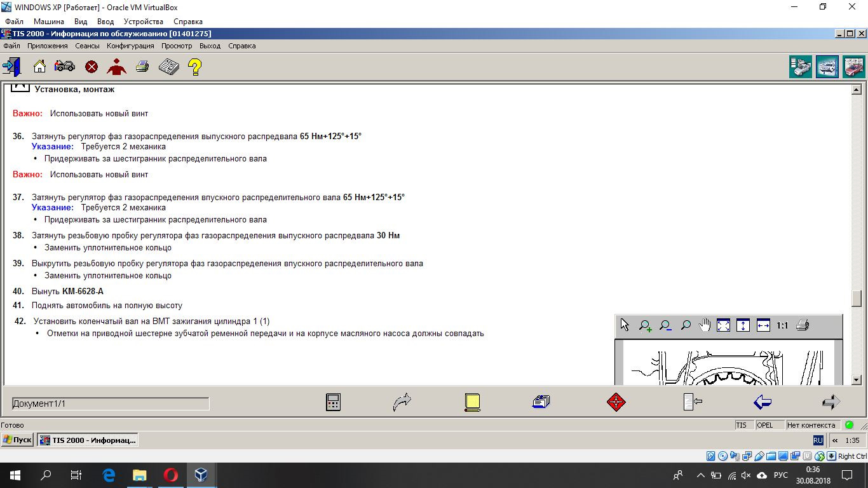Print the diagram with viewer printer icon
This screenshot has height=488, width=868.
coord(803,325)
